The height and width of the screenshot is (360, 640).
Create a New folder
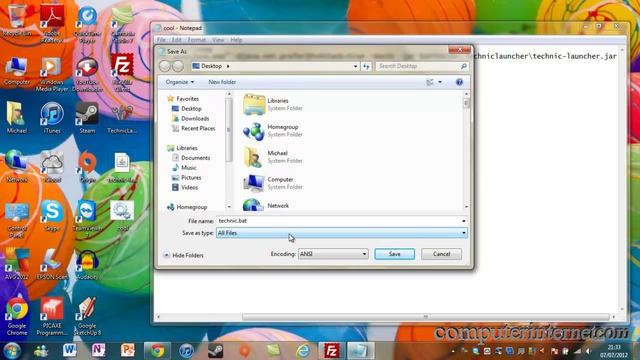tap(222, 82)
